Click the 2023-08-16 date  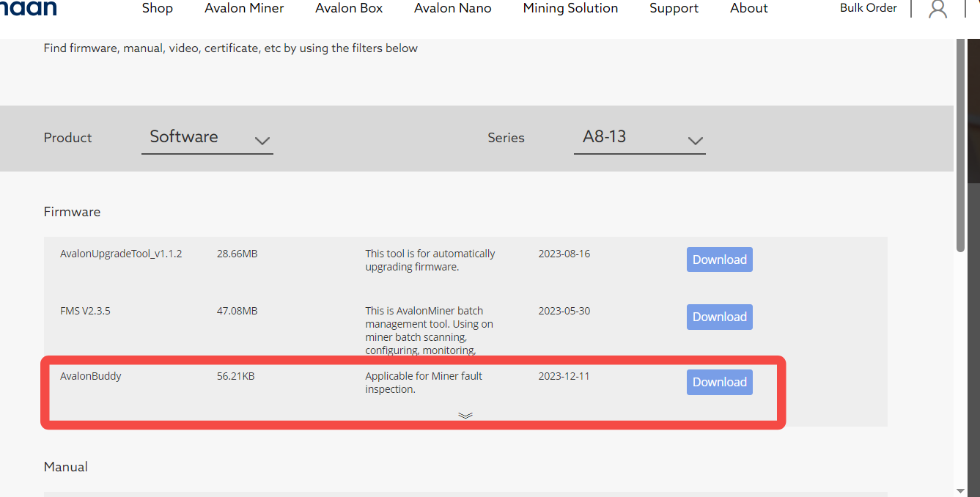click(x=564, y=254)
